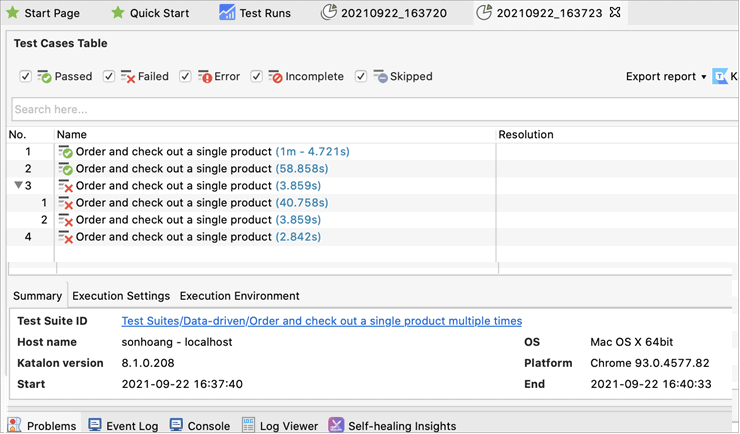Toggle the Error filter checkbox
Viewport: 740px width, 434px height.
[185, 76]
